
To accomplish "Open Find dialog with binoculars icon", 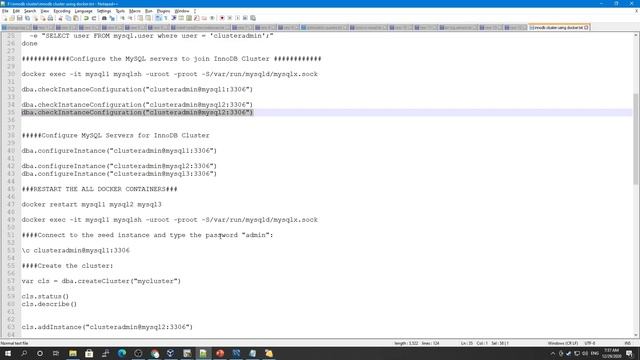I will (104, 18).
